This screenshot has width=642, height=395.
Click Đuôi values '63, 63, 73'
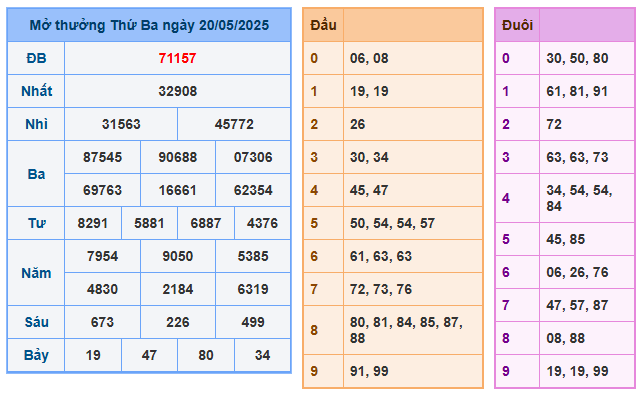[577, 157]
